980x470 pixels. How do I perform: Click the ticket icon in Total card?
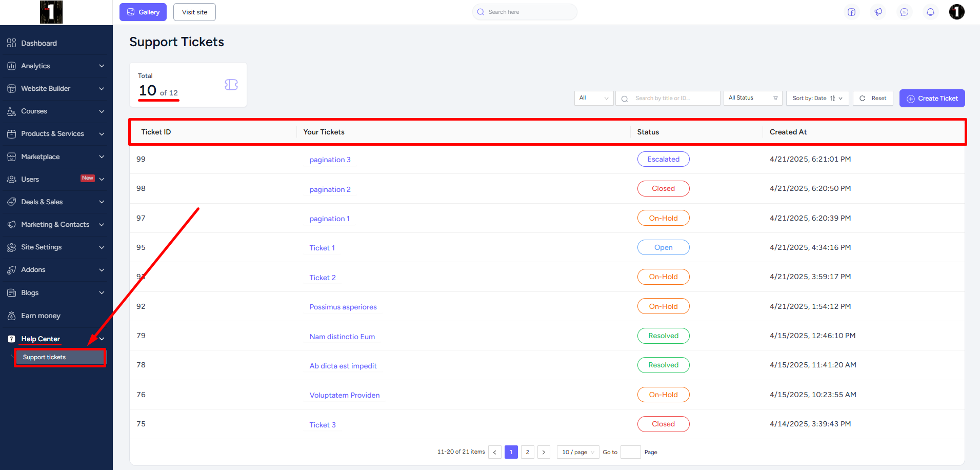coord(231,85)
